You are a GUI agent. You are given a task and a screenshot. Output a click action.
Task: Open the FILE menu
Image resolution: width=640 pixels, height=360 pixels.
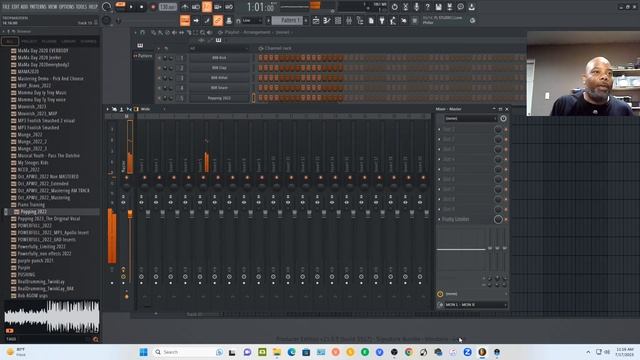point(7,7)
